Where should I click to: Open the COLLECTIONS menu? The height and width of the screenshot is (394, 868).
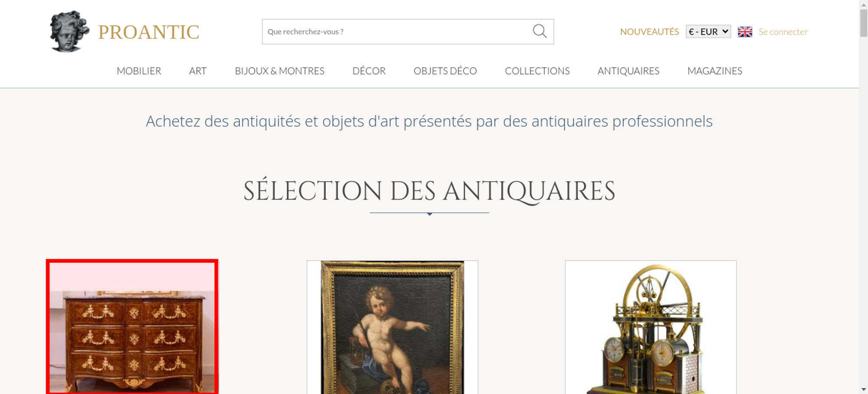pyautogui.click(x=537, y=71)
